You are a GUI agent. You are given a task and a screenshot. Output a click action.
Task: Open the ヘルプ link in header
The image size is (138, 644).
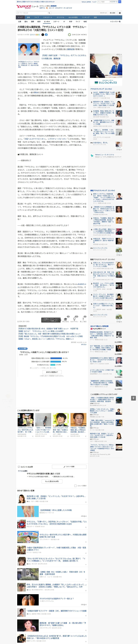(94, 2)
